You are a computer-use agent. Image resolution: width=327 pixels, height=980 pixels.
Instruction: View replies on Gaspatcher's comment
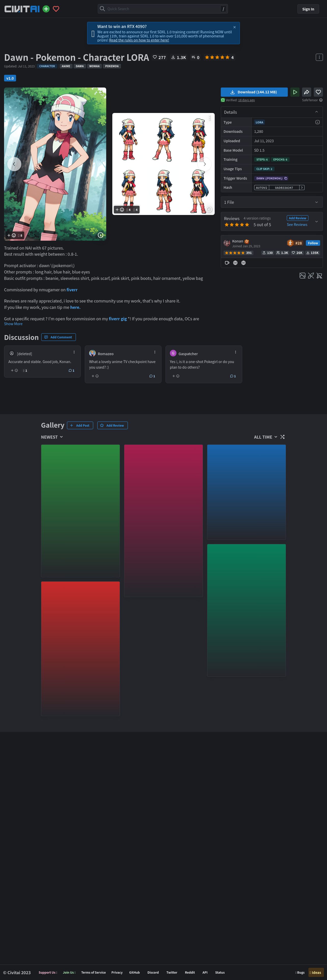pyautogui.click(x=233, y=376)
